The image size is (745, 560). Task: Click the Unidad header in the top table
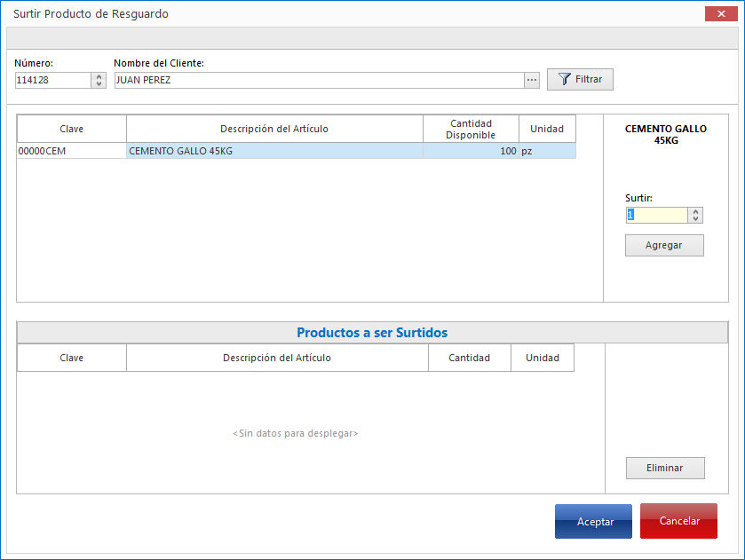547,129
